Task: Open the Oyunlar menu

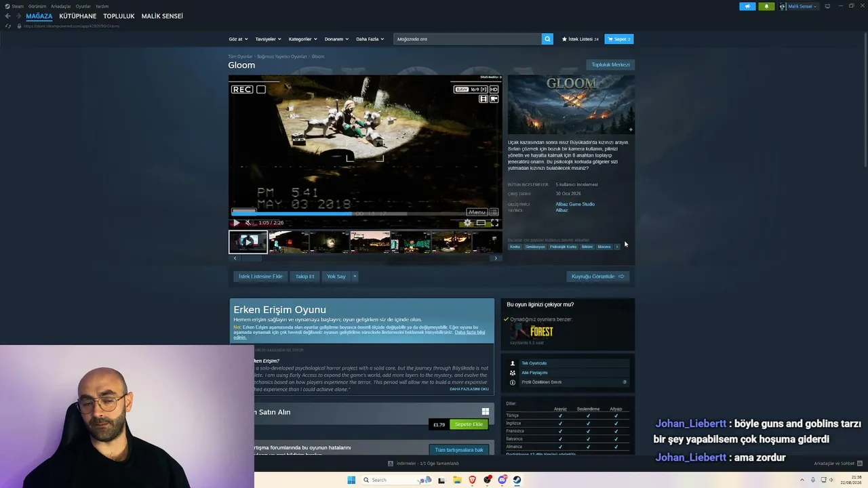Action: [x=83, y=6]
